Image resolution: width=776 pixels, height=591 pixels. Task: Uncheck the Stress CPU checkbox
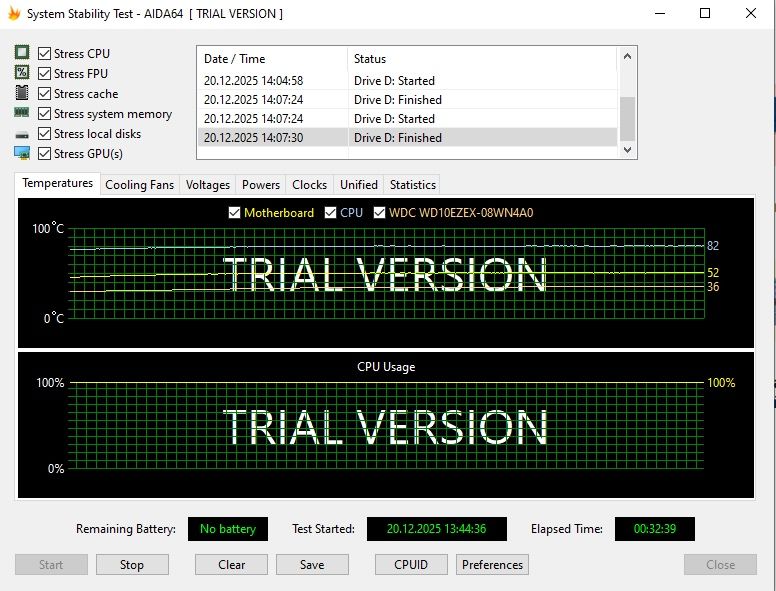(x=45, y=53)
